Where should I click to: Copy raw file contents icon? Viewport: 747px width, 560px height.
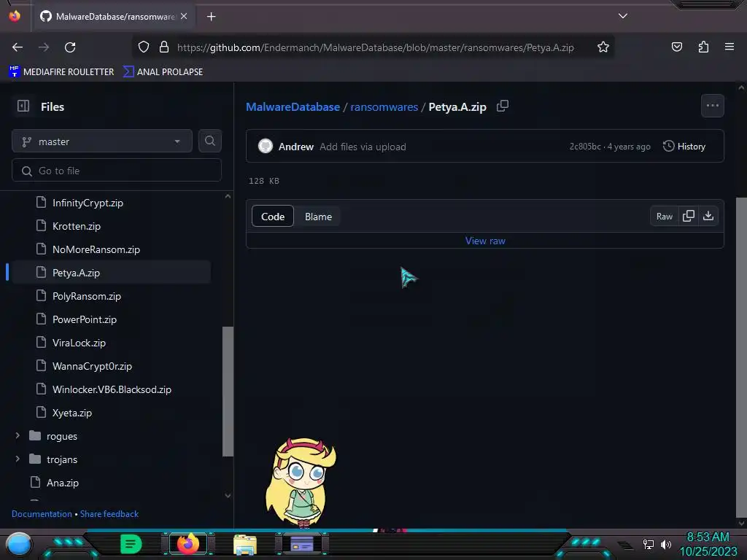(x=688, y=216)
